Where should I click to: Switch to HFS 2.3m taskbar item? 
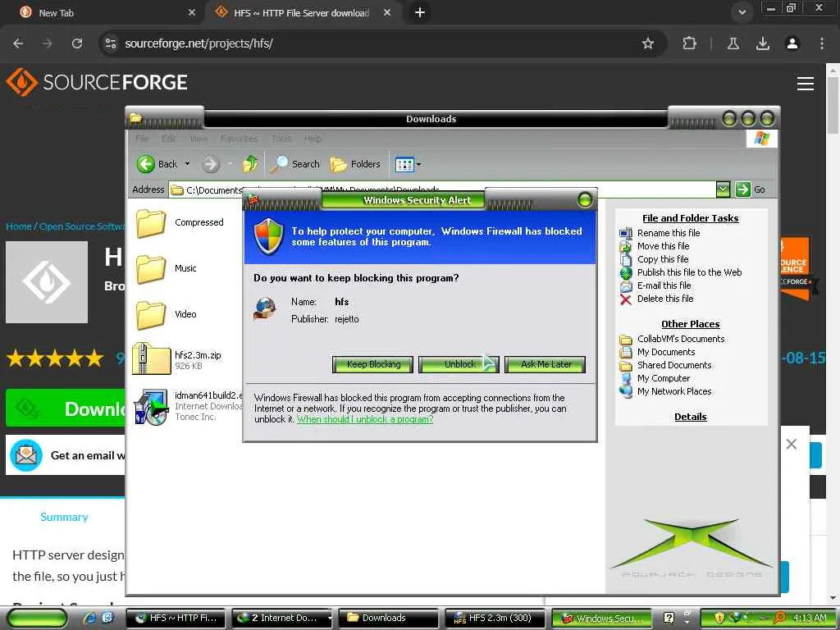(x=495, y=619)
